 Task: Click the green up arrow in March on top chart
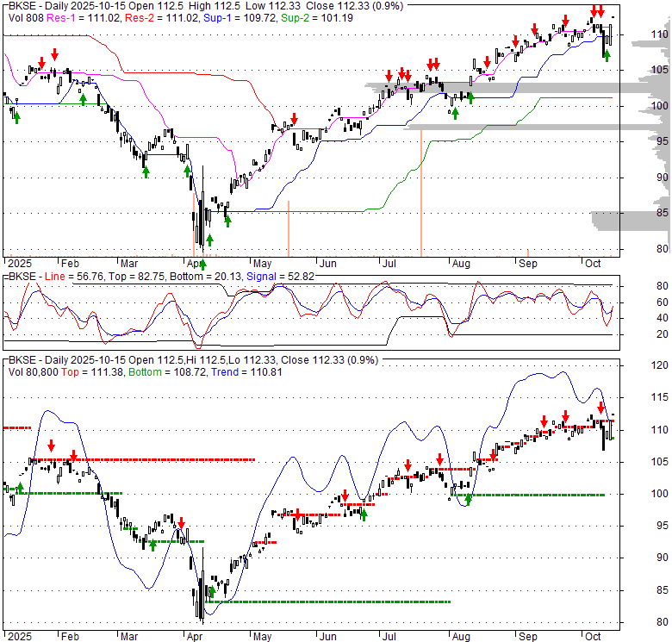point(146,171)
